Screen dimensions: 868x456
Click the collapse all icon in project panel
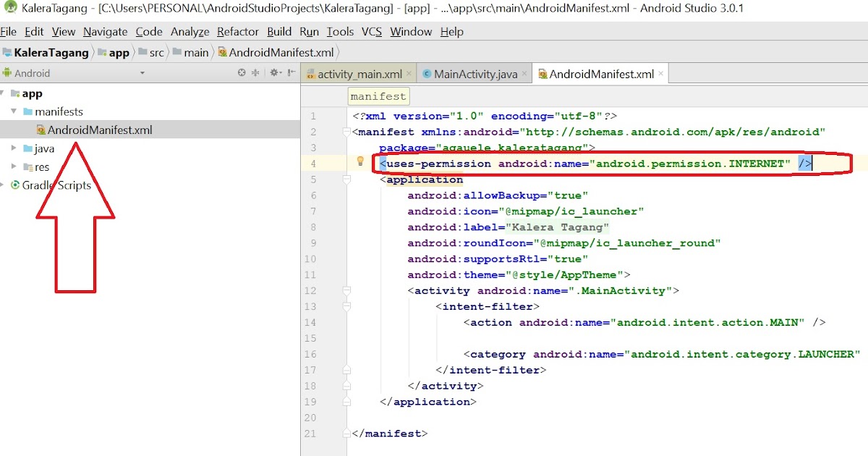pos(255,73)
